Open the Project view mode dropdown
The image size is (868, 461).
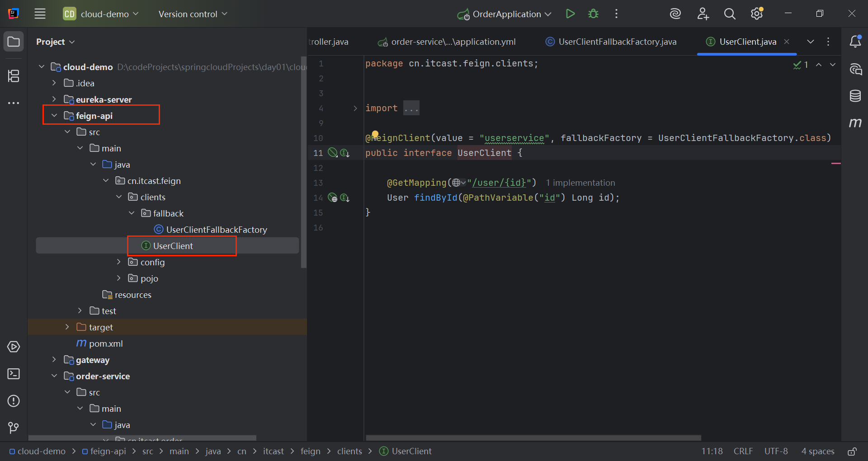[55, 42]
